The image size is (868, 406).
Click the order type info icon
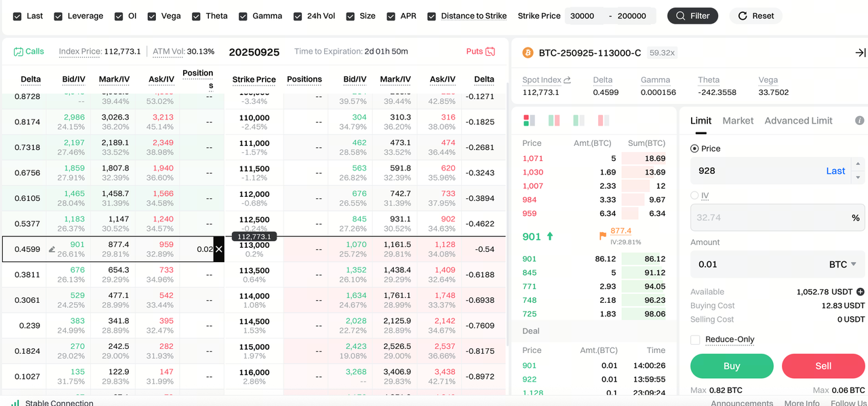[x=859, y=121]
